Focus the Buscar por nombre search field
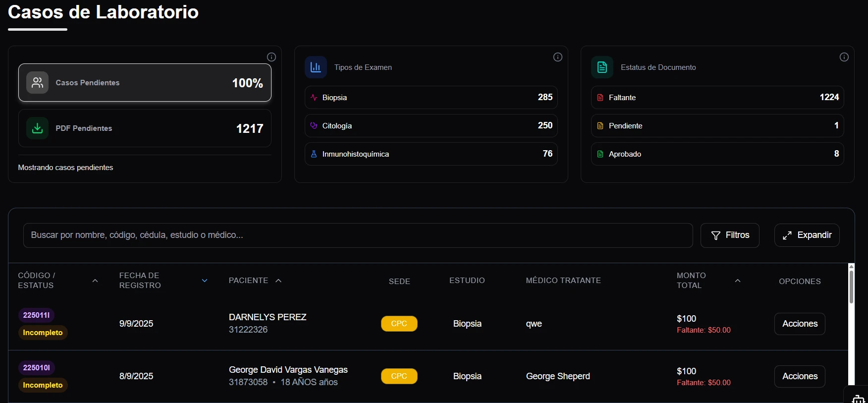Viewport: 868px width, 403px height. pos(357,235)
